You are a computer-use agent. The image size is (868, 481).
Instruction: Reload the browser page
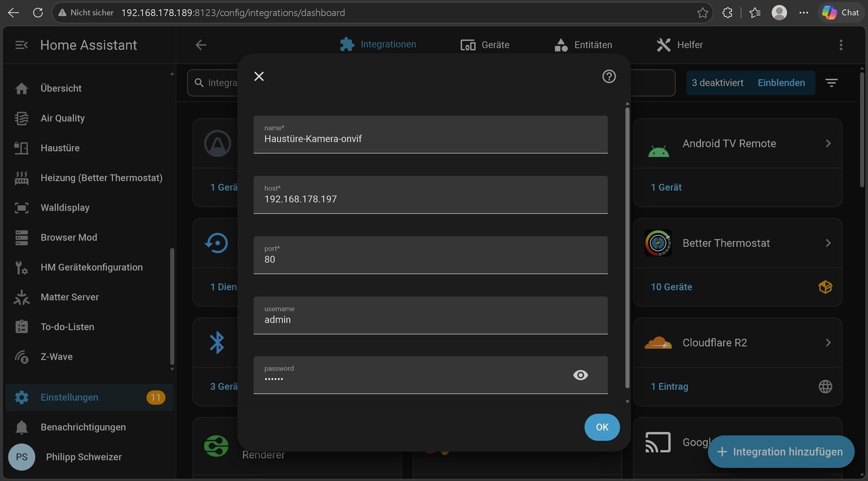[37, 12]
